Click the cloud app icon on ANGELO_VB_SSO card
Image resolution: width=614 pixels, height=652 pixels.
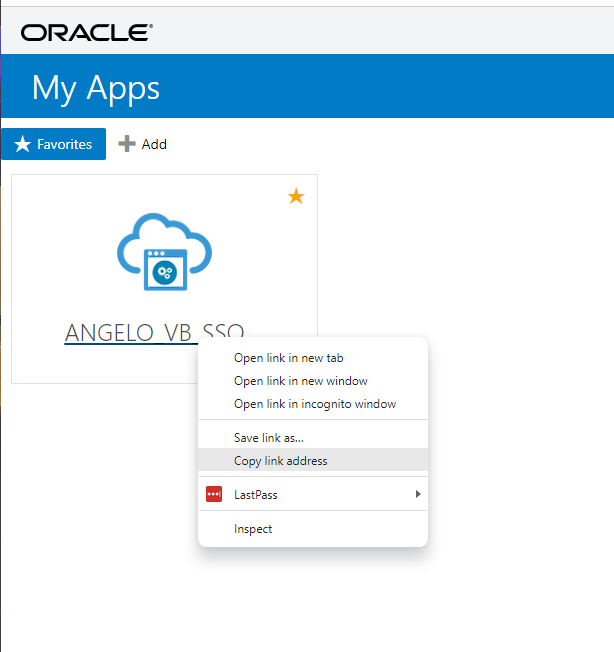coord(165,252)
